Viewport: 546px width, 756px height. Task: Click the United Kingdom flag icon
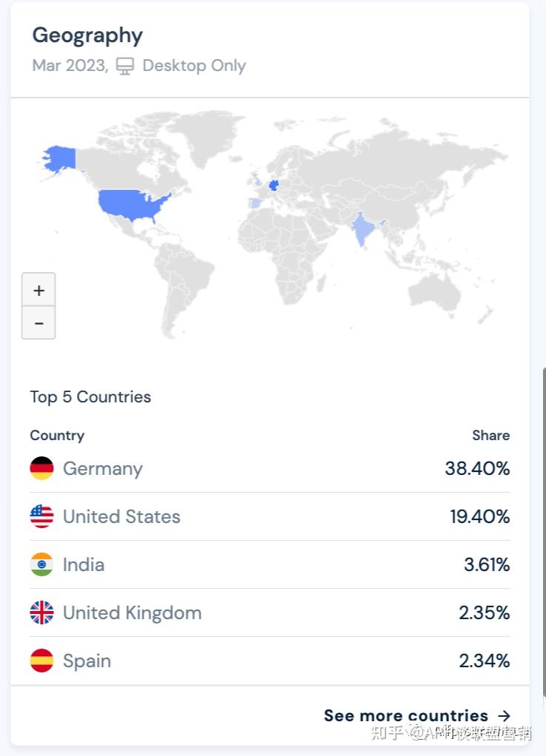41,612
